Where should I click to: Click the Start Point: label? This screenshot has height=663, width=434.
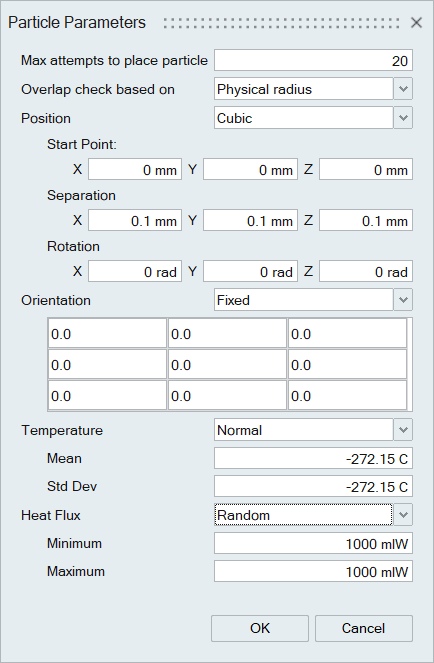tap(82, 144)
